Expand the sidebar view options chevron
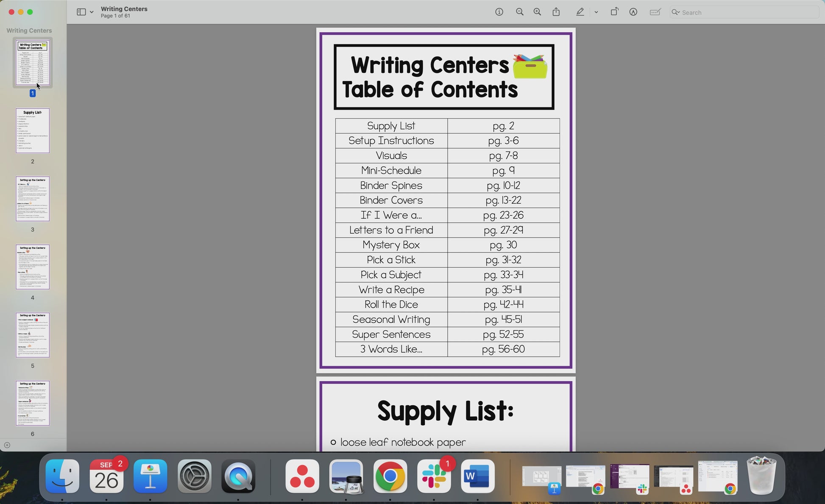The height and width of the screenshot is (504, 825). tap(92, 12)
